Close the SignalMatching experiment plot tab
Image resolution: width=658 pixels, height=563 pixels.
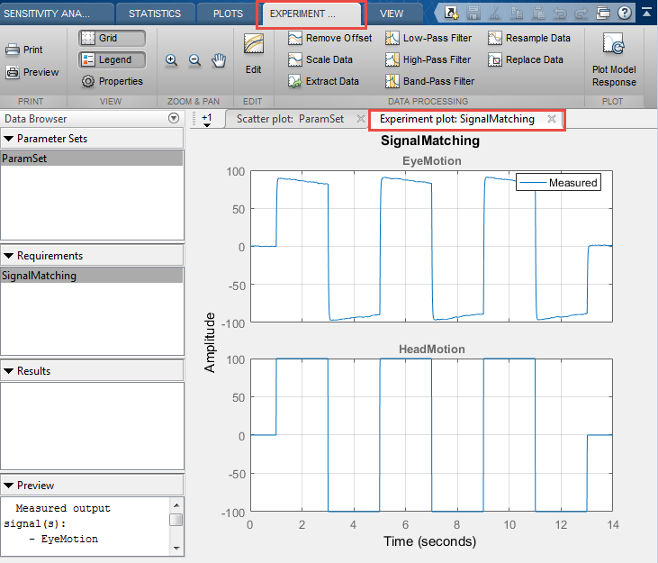click(551, 119)
